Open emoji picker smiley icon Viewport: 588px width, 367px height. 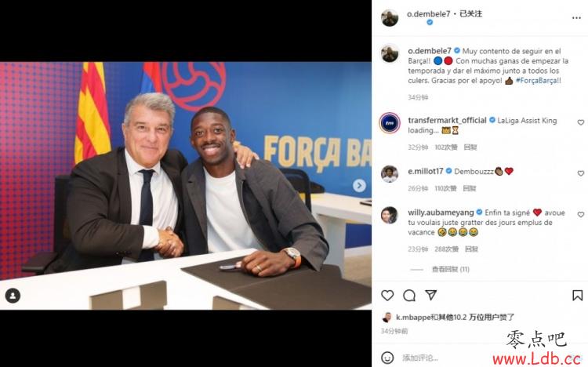coord(387,358)
